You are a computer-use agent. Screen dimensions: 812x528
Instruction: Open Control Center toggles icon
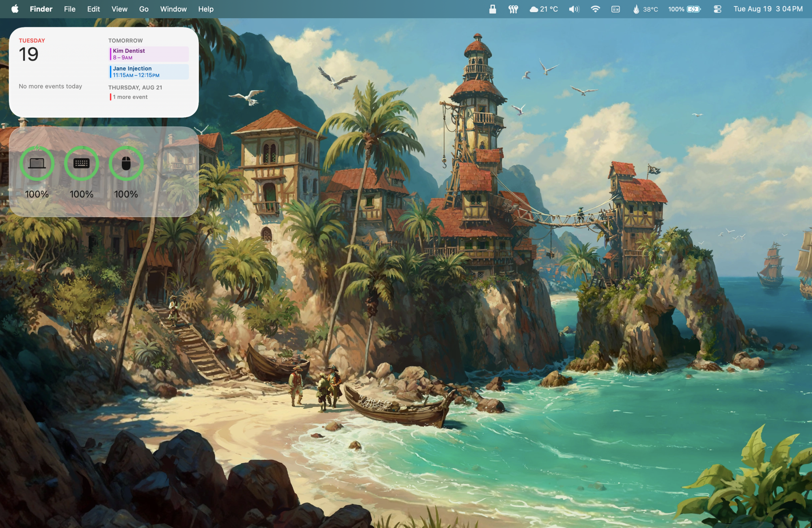click(x=717, y=9)
